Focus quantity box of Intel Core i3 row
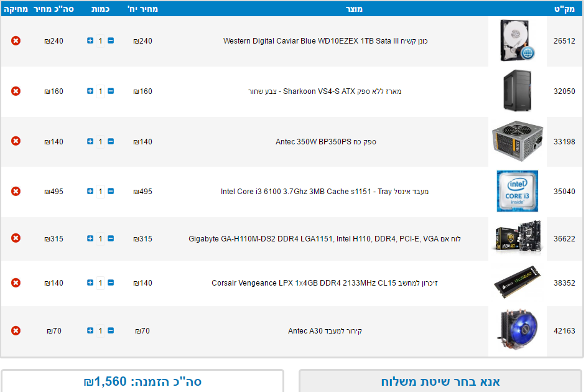 point(100,191)
